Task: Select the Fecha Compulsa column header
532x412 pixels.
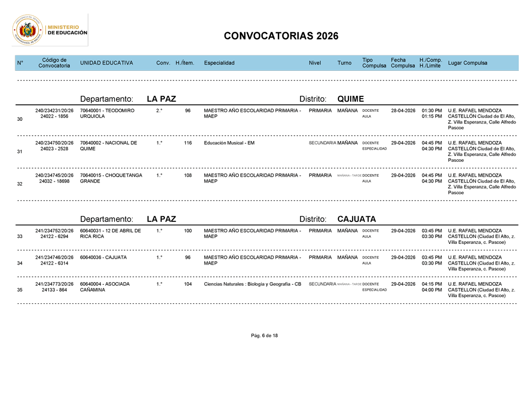Action: (x=403, y=63)
